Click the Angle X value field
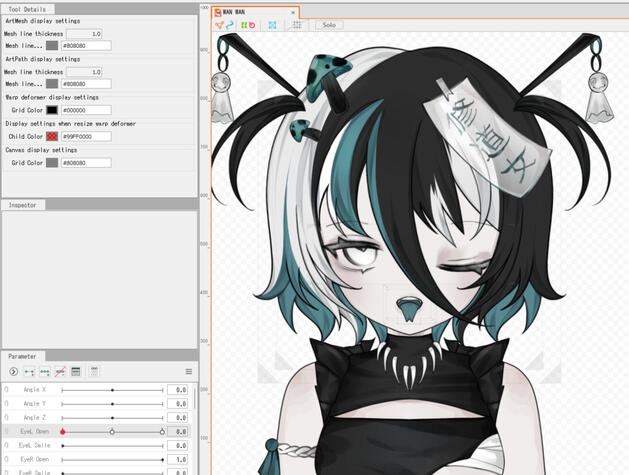Image resolution: width=629 pixels, height=475 pixels. point(177,390)
